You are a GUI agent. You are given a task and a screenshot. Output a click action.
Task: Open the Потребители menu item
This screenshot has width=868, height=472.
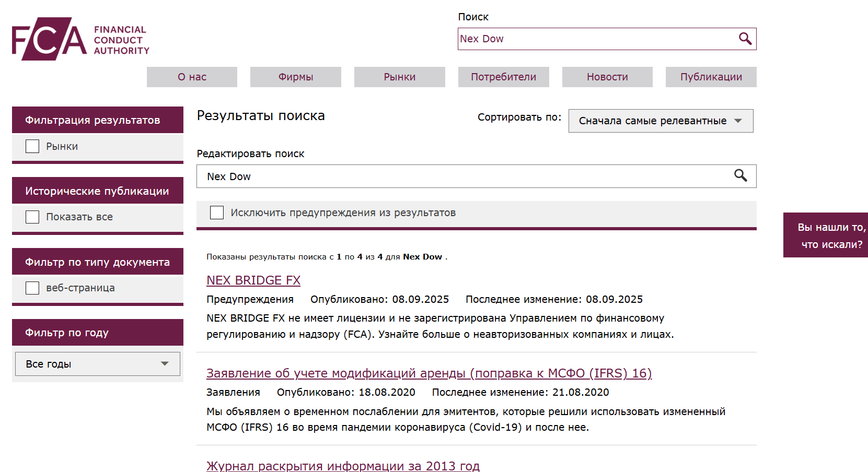tap(503, 77)
